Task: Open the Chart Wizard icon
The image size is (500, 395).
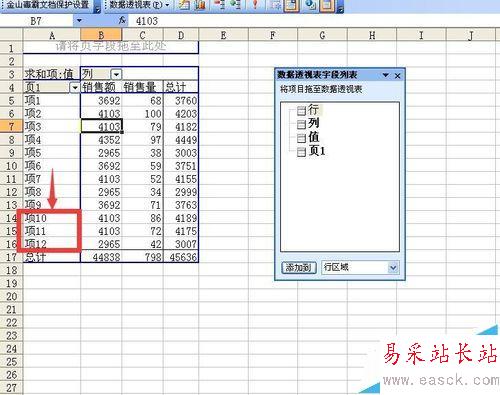Action: (200, 5)
